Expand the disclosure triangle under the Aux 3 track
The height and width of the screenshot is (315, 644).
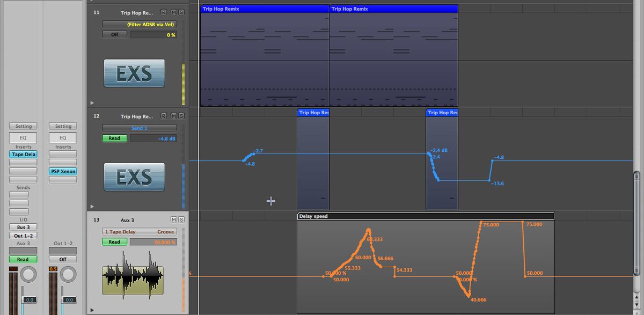(x=92, y=310)
